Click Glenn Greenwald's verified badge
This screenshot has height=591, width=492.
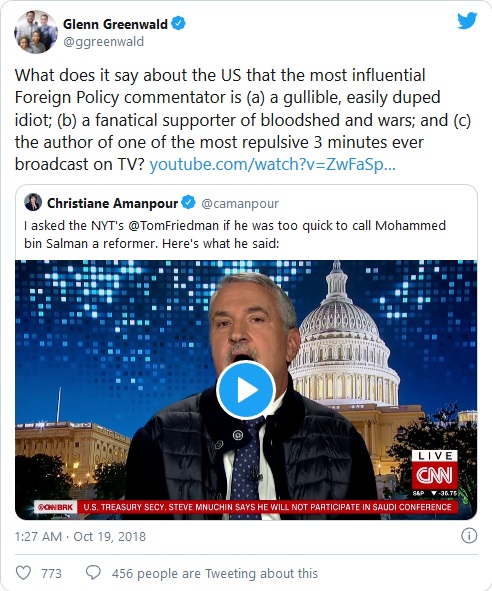click(x=178, y=24)
